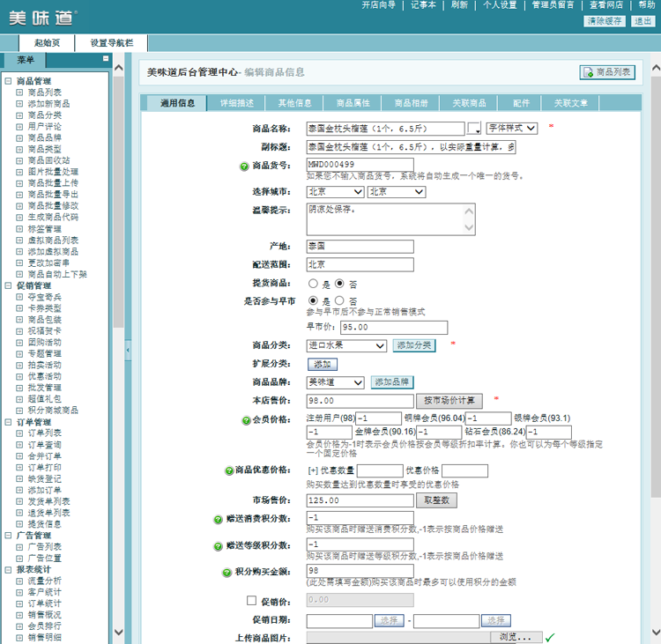
Task: Enable the 促销价 checkbox
Action: tap(252, 601)
